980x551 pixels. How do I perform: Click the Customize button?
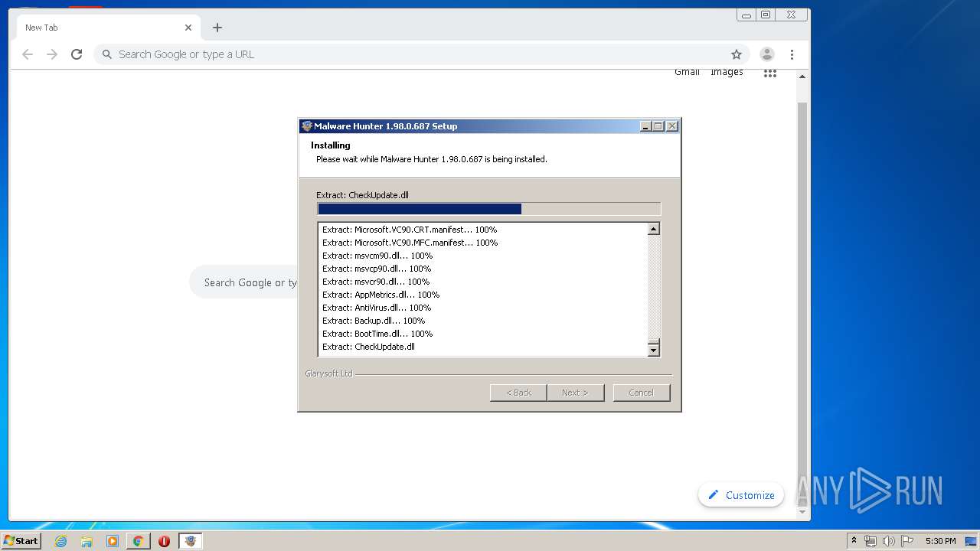pyautogui.click(x=741, y=495)
